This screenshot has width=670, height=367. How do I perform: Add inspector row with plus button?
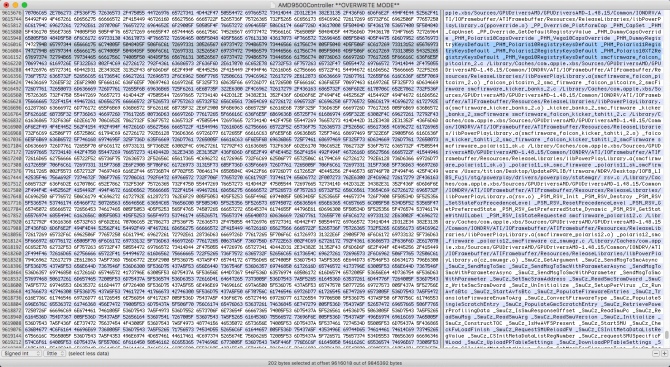664,353
